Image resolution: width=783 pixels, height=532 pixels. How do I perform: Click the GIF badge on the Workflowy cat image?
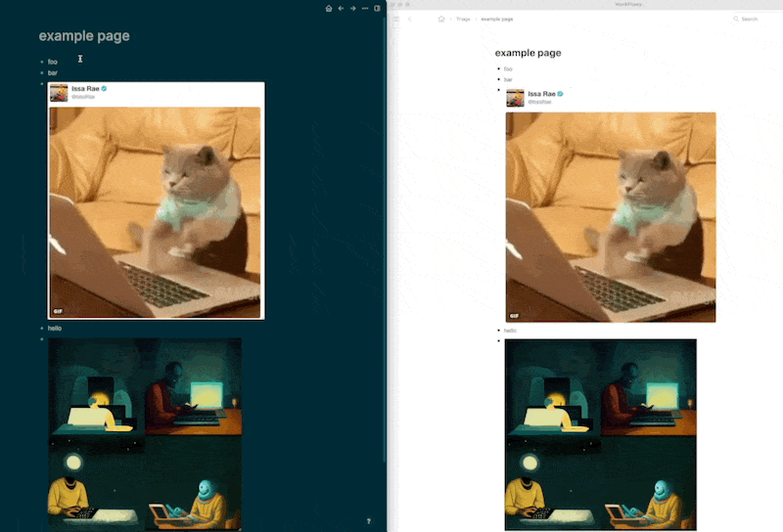[514, 316]
